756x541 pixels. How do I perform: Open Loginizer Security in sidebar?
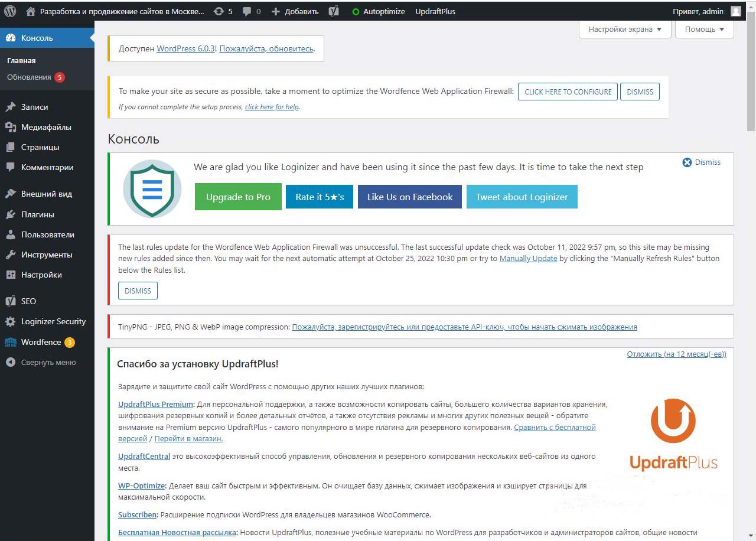point(53,321)
